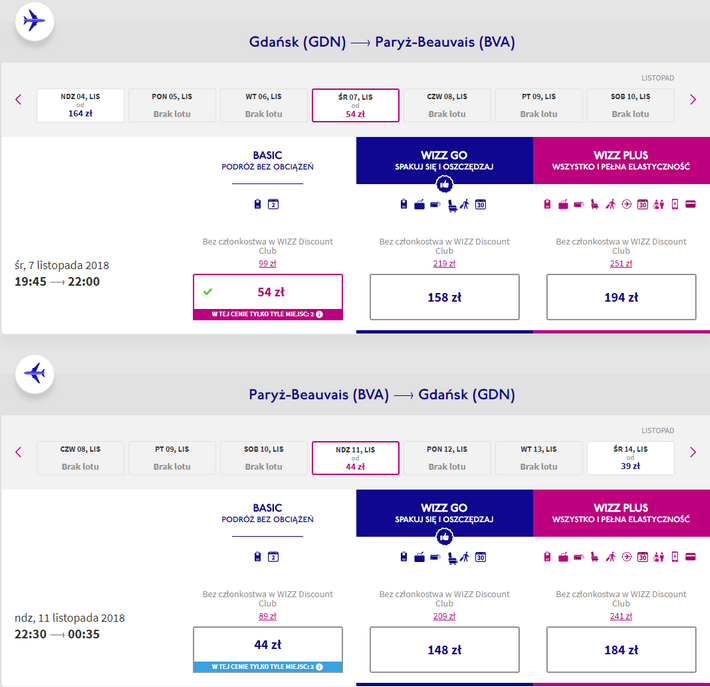Click outbound WIZZ PLUS credit card icon
Viewport: 710px width, 687px height.
tap(691, 204)
